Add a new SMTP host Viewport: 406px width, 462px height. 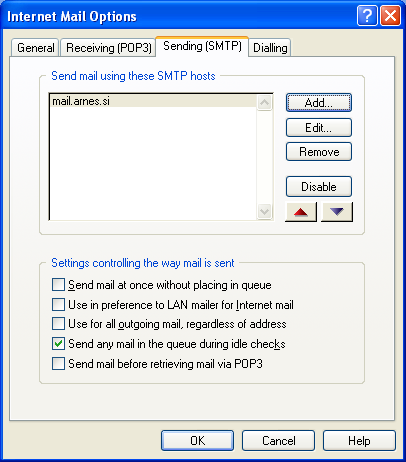click(x=319, y=103)
